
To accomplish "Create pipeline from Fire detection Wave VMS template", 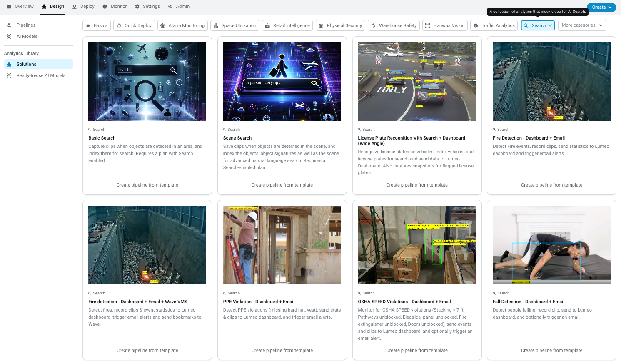I will [x=147, y=351].
